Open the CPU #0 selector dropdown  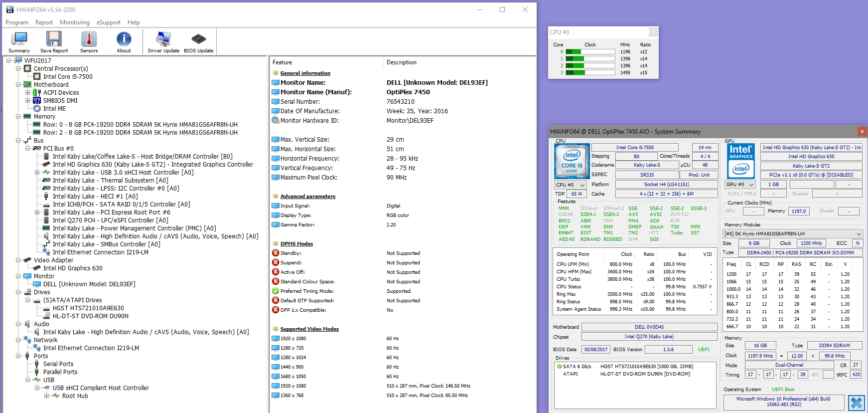(571, 185)
